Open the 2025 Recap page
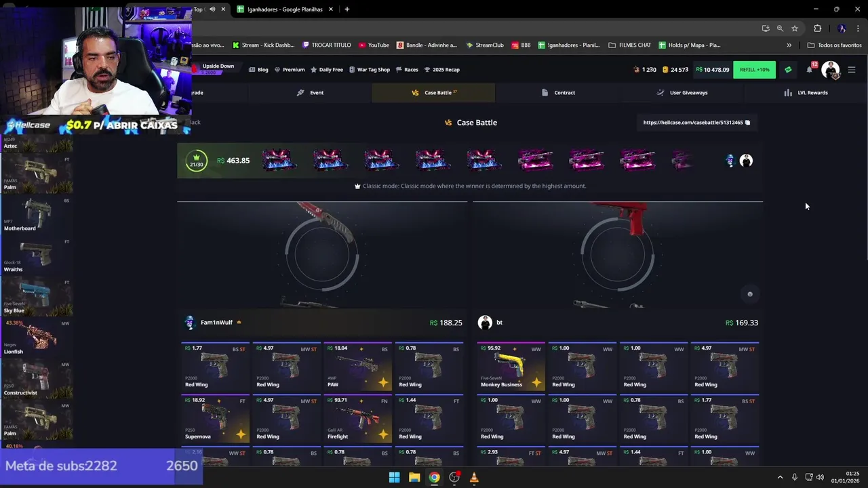Screen dimensions: 868x488 (x=442, y=70)
